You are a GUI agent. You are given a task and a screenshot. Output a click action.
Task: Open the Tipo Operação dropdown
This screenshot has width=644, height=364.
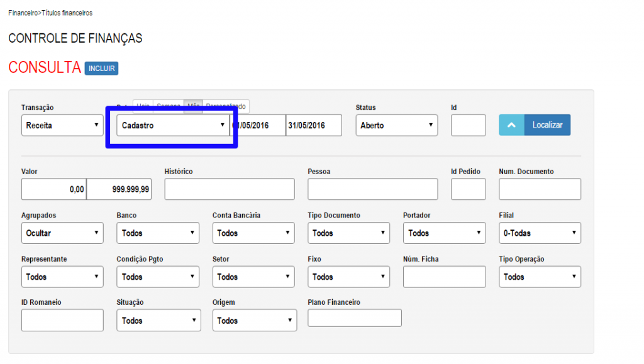click(540, 277)
